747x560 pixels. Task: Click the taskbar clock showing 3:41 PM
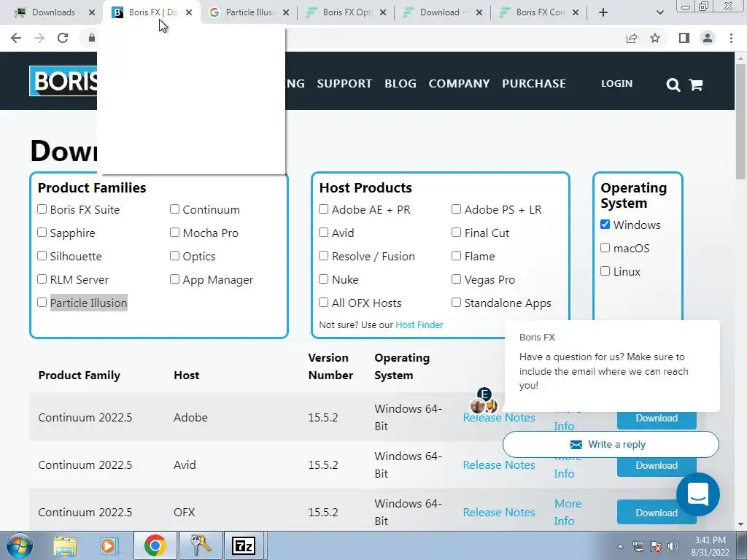(710, 546)
